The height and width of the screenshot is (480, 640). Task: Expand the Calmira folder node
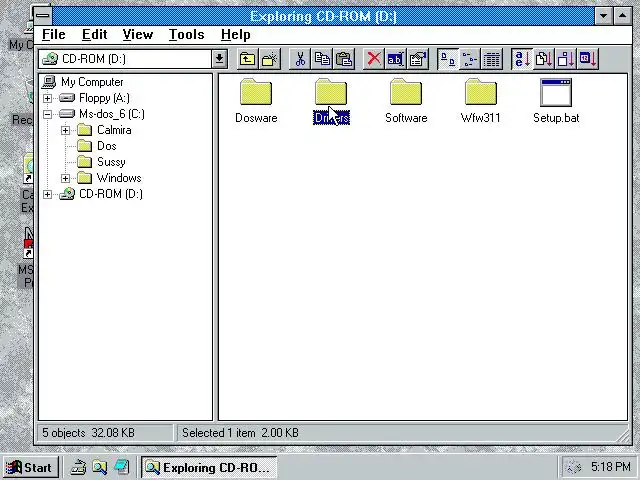65,130
